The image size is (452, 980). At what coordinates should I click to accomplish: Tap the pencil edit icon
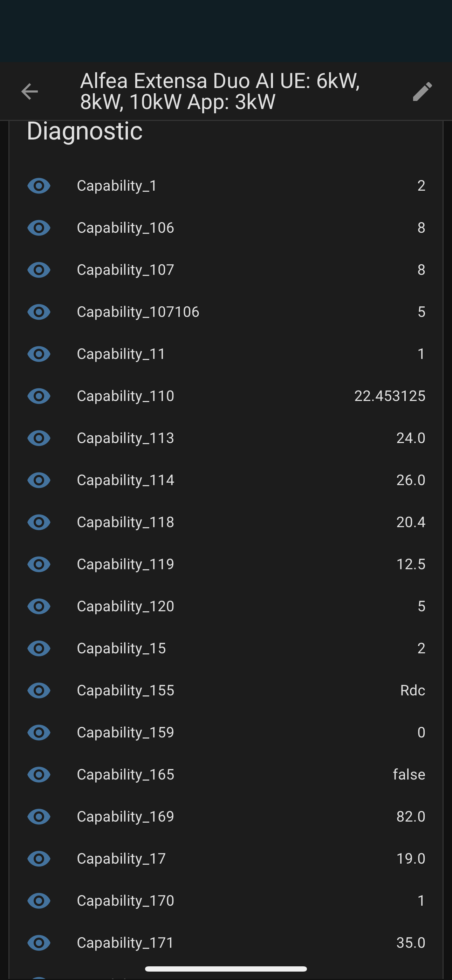point(422,92)
